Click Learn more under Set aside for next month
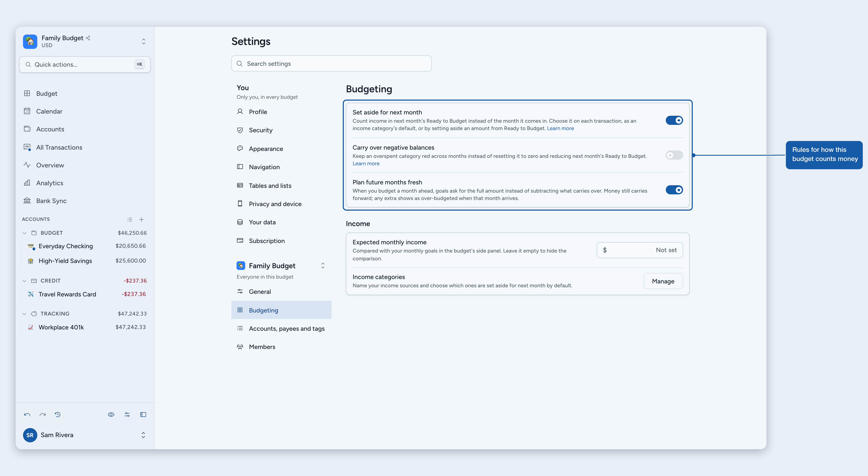 coord(560,128)
